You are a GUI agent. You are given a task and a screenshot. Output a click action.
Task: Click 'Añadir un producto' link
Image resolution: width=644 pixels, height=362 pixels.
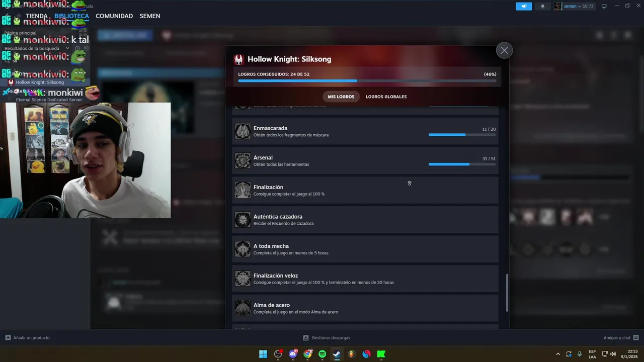point(31,338)
